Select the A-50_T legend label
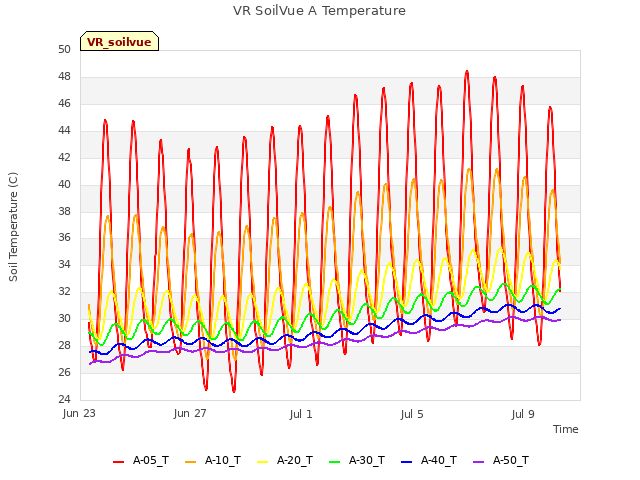This screenshot has width=640, height=480. pyautogui.click(x=511, y=461)
